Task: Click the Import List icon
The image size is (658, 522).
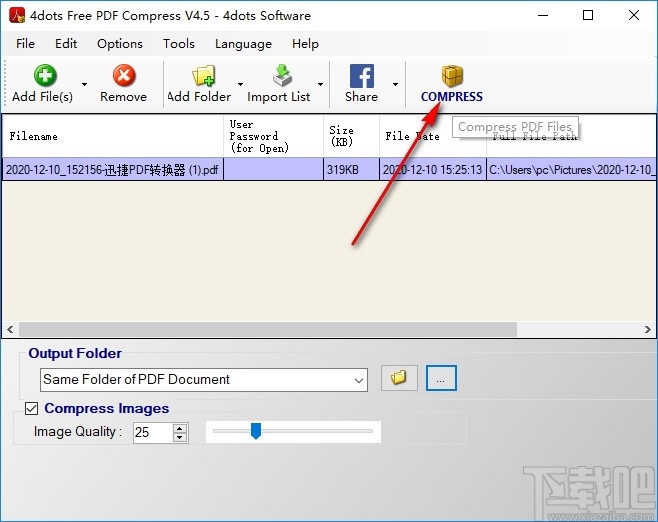Action: (x=282, y=76)
